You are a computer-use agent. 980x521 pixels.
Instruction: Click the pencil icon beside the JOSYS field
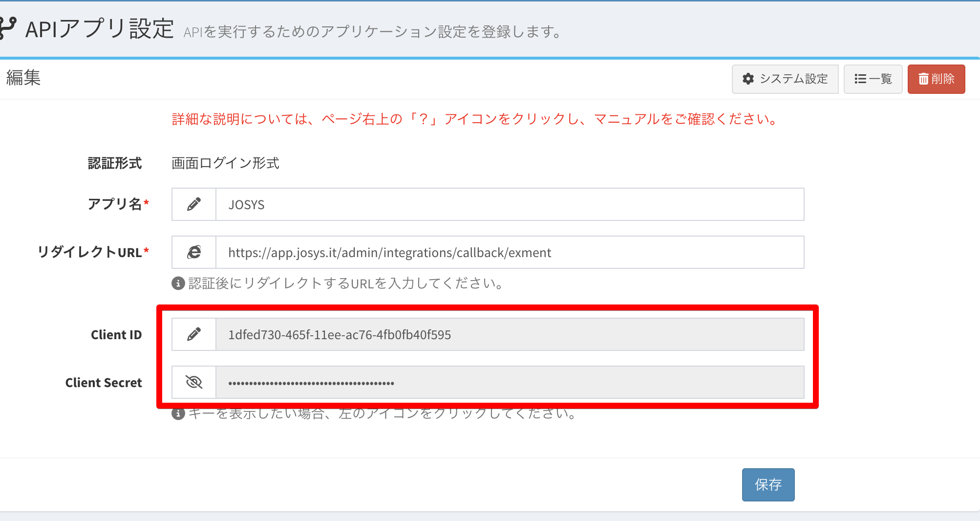(x=194, y=204)
